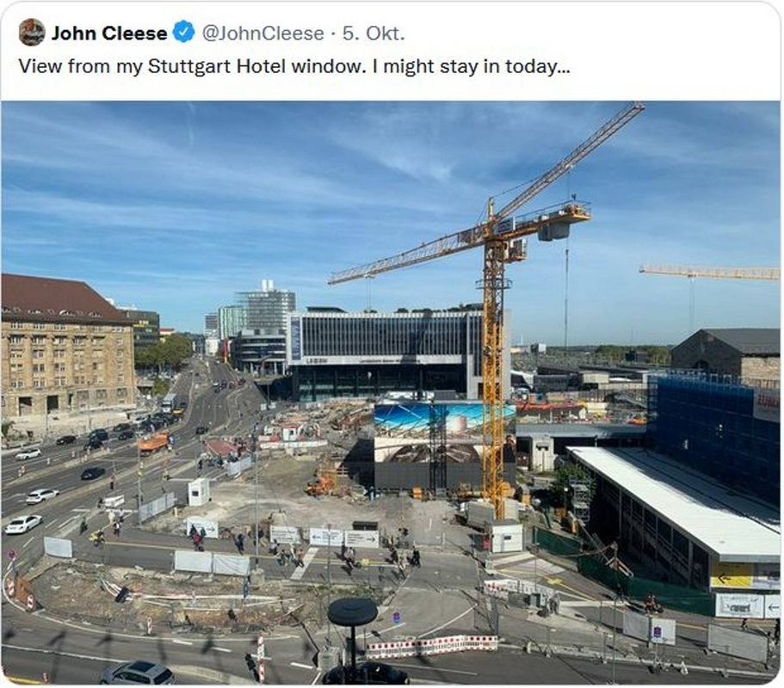
Task: Click the tweet text about Stuttgart Hotel window
Action: 293,66
